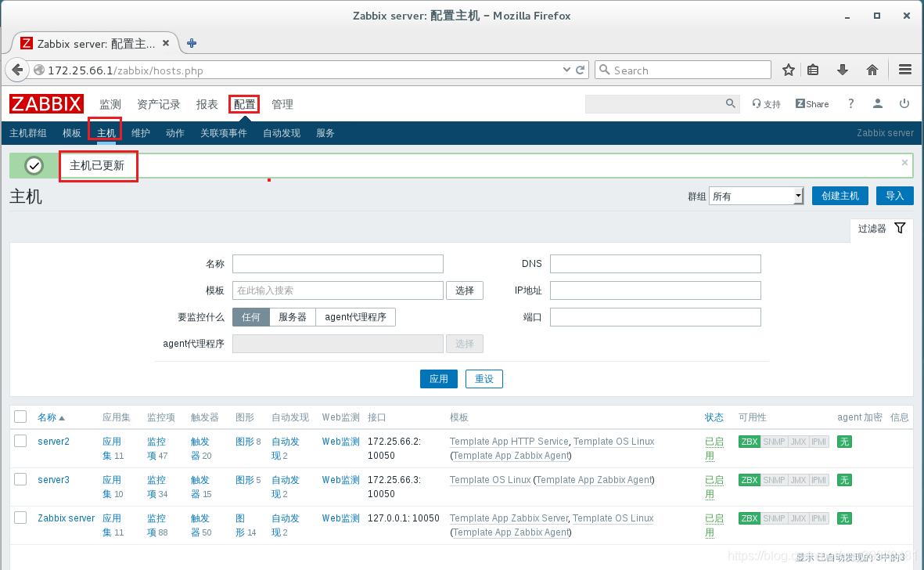This screenshot has height=570, width=924.
Task: Click the SNMP badge in server2 row
Action: point(774,442)
